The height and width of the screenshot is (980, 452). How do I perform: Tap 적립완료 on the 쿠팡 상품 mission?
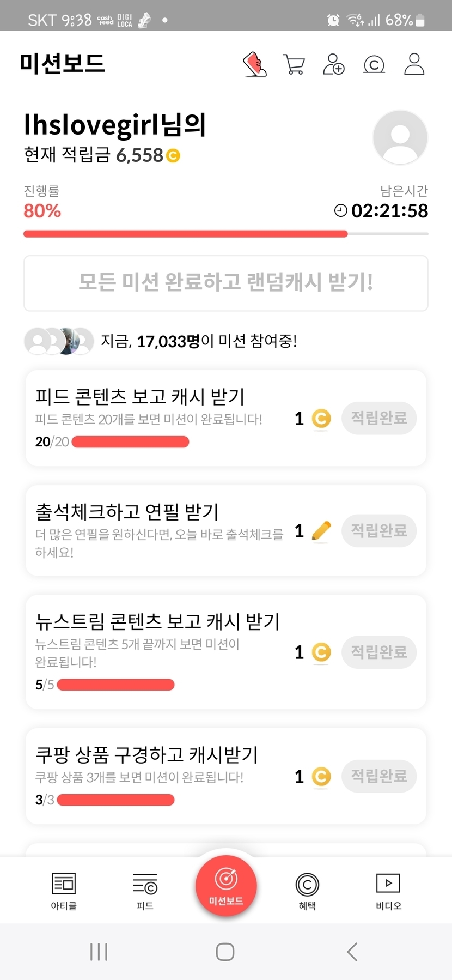pyautogui.click(x=379, y=776)
